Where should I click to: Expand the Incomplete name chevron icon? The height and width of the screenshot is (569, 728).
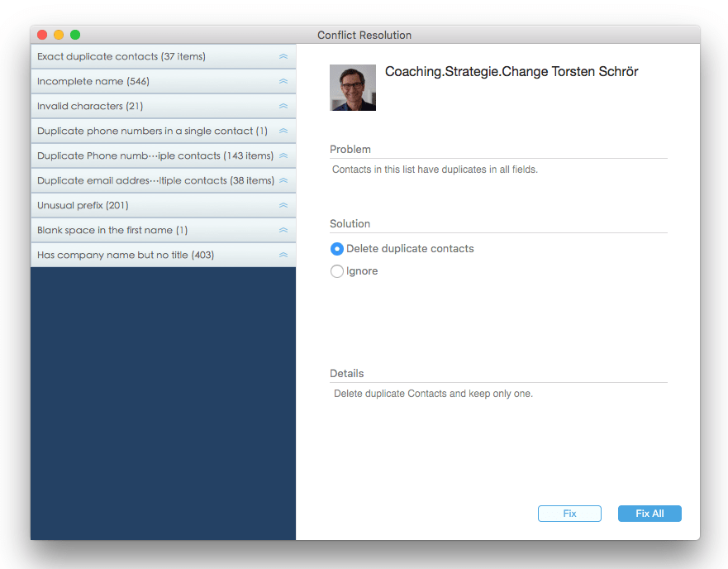pyautogui.click(x=283, y=82)
